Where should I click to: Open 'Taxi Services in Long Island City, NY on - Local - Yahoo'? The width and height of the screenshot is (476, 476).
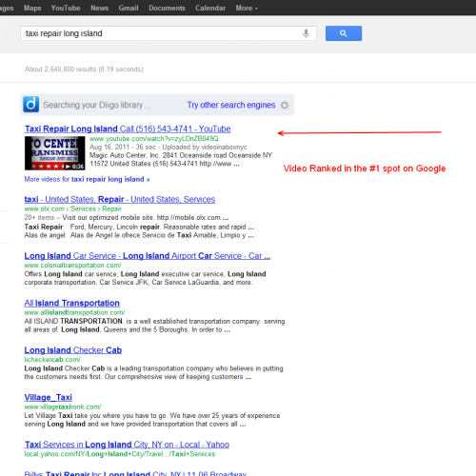(127, 445)
